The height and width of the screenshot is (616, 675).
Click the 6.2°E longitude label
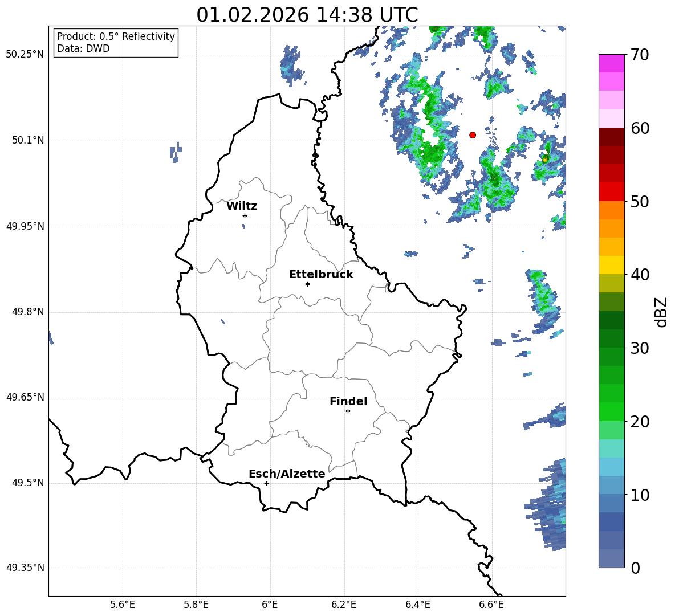[344, 605]
